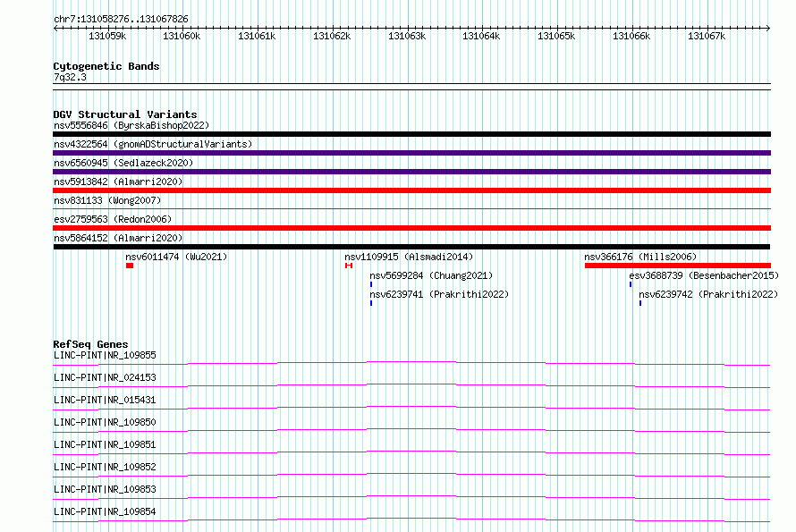Click the left arrowhead of the ruler
796x532 pixels.
click(55, 28)
